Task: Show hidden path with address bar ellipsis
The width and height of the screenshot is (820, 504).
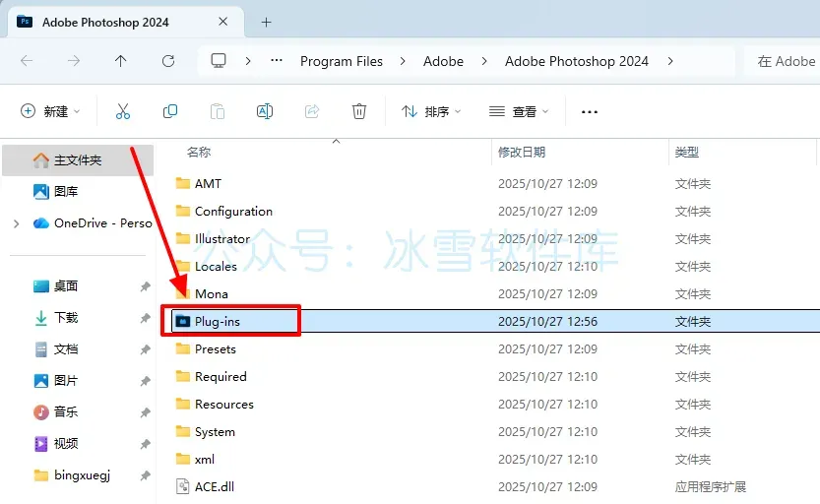Action: coord(277,61)
